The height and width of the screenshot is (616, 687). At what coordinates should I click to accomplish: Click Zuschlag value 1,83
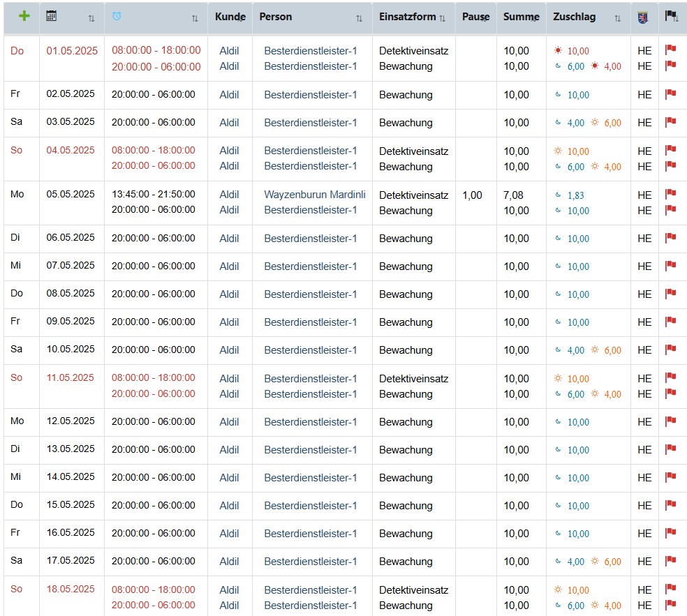click(576, 195)
